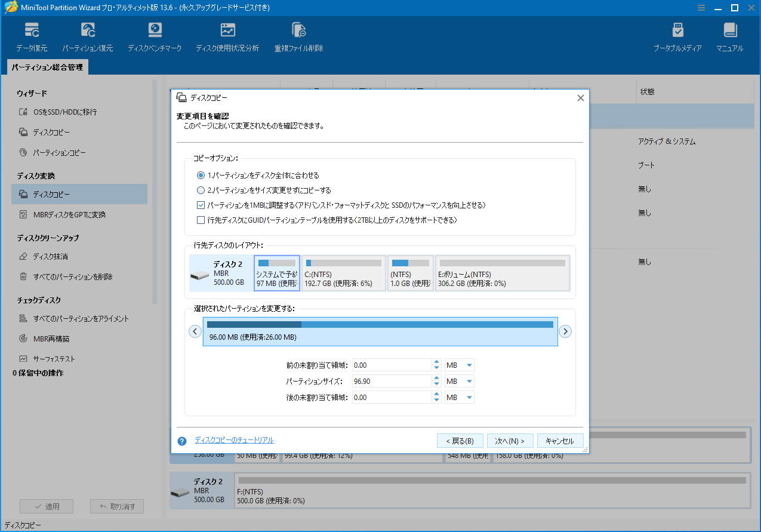Enable 行先ディスクにGUIDパーティションテーブルを使用する checkbox

(x=201, y=220)
